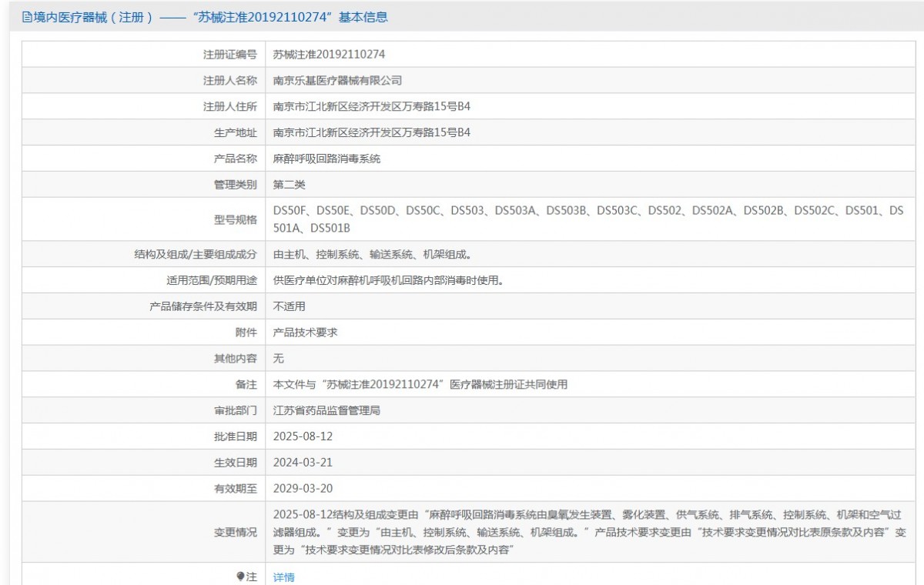Image resolution: width=924 pixels, height=585 pixels.
Task: Click the effective date 2024-03-21
Action: tap(303, 463)
